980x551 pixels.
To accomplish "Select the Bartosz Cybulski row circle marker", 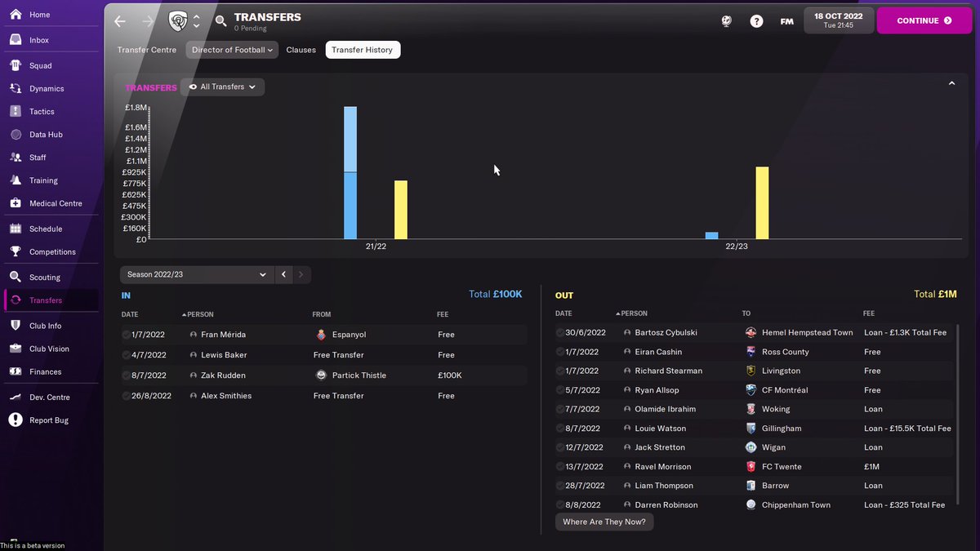I will (x=559, y=333).
